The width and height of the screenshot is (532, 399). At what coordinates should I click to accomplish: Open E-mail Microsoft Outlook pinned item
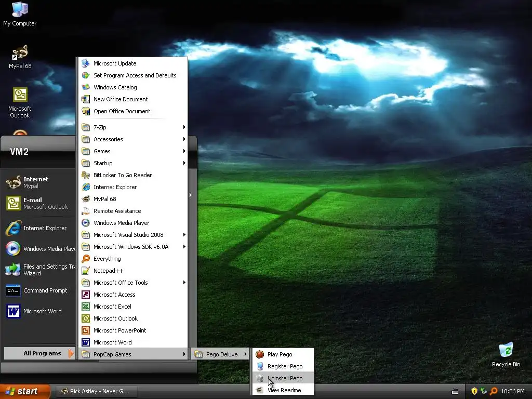click(39, 203)
